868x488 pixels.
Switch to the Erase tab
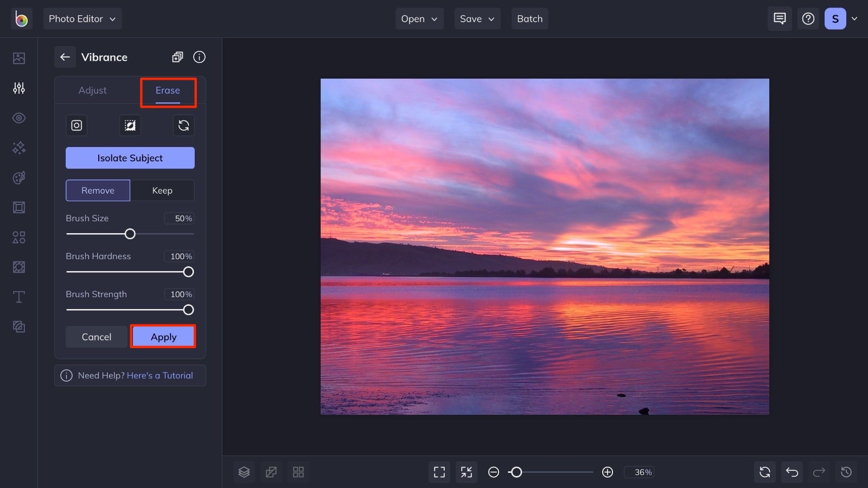[167, 91]
